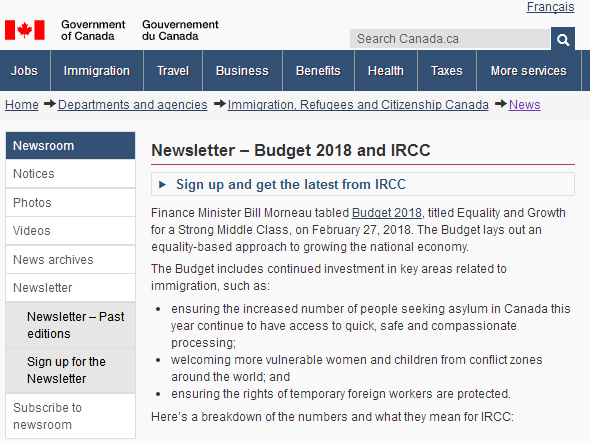Viewport: 590px width, 443px height.
Task: Open the Taxes menu
Action: pyautogui.click(x=447, y=71)
